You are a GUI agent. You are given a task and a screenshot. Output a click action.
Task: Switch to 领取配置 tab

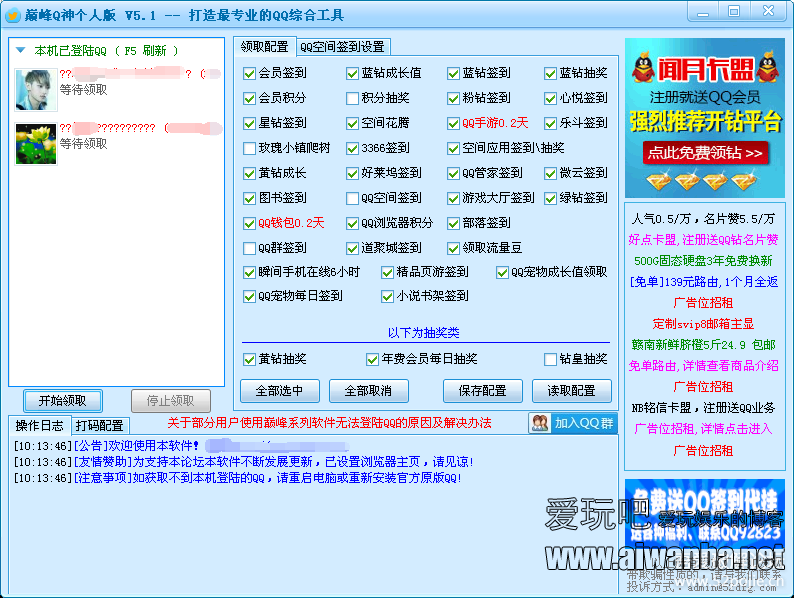[264, 47]
